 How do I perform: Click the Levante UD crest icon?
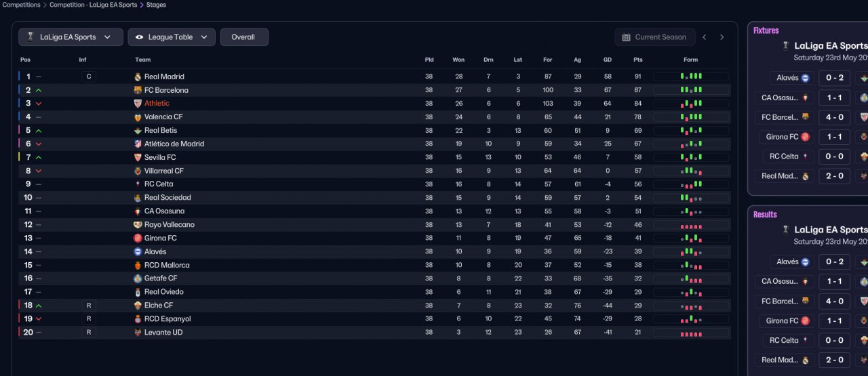138,333
